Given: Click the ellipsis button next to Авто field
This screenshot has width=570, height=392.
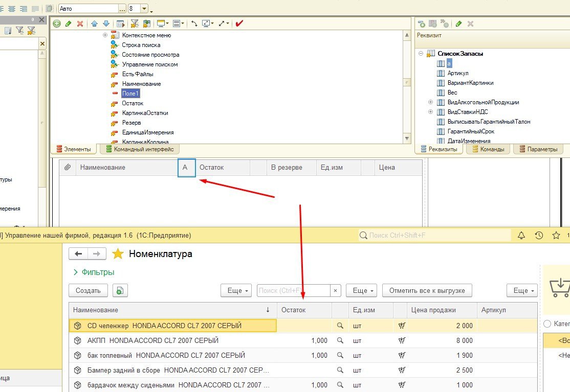Looking at the screenshot, I should tap(122, 8).
